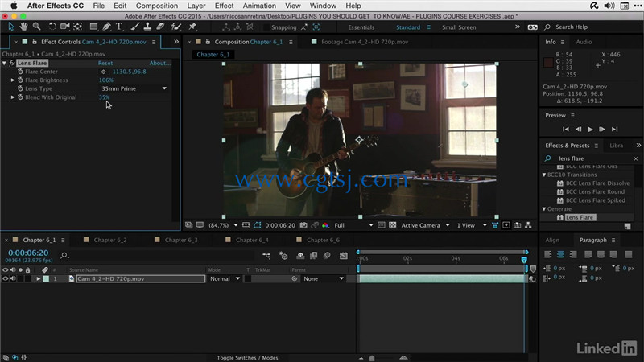Open the 1 View layout dropdown
Viewport: 644px width, 362px height.
point(472,225)
